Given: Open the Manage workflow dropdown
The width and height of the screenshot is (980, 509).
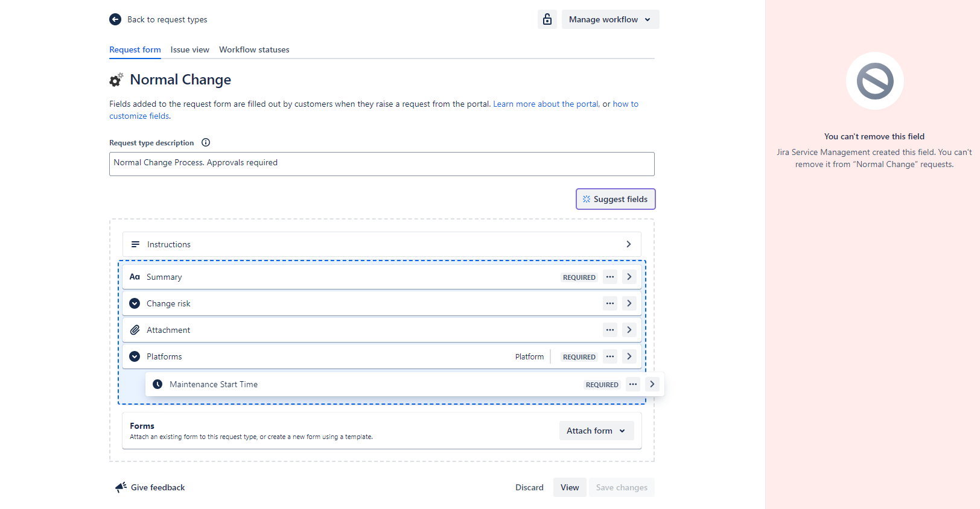Looking at the screenshot, I should coord(610,19).
